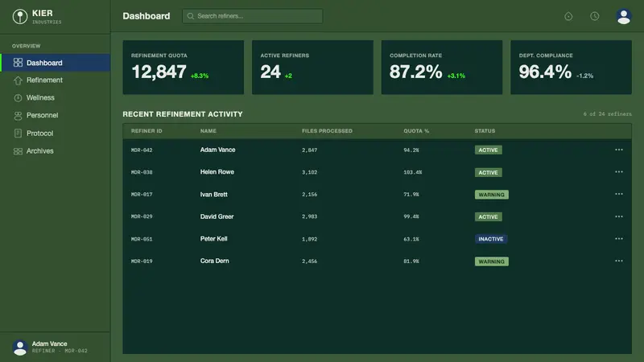The height and width of the screenshot is (362, 644).
Task: Select refiner ID MDR-017
Action: click(142, 195)
